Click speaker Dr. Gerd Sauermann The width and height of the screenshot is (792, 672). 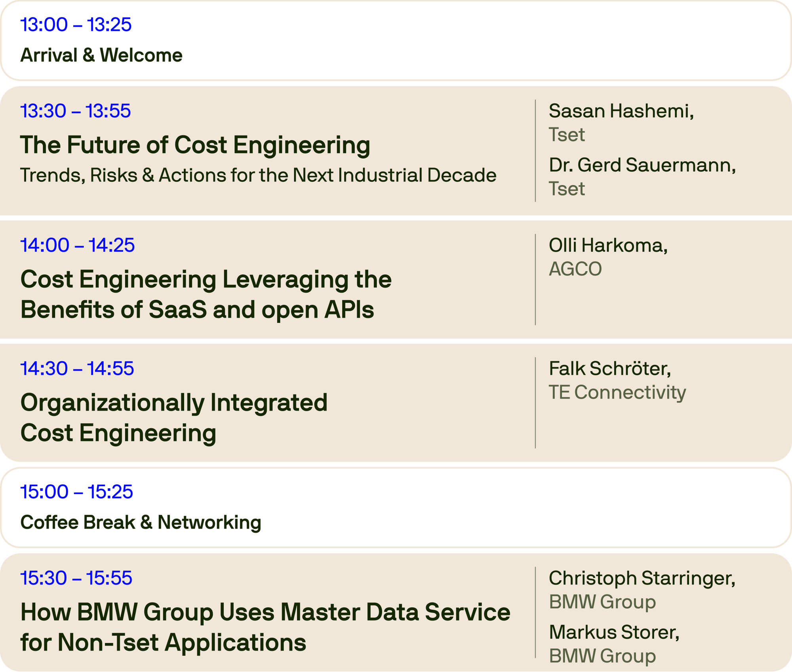tap(642, 165)
